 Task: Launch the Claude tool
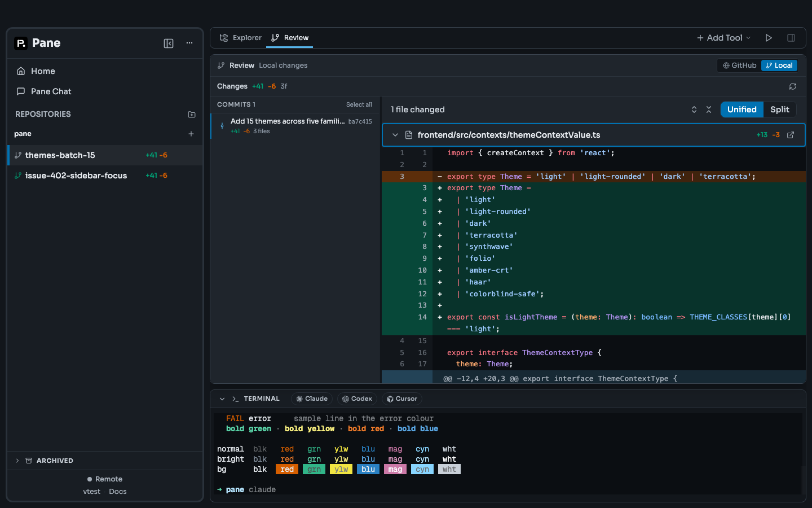tap(311, 399)
